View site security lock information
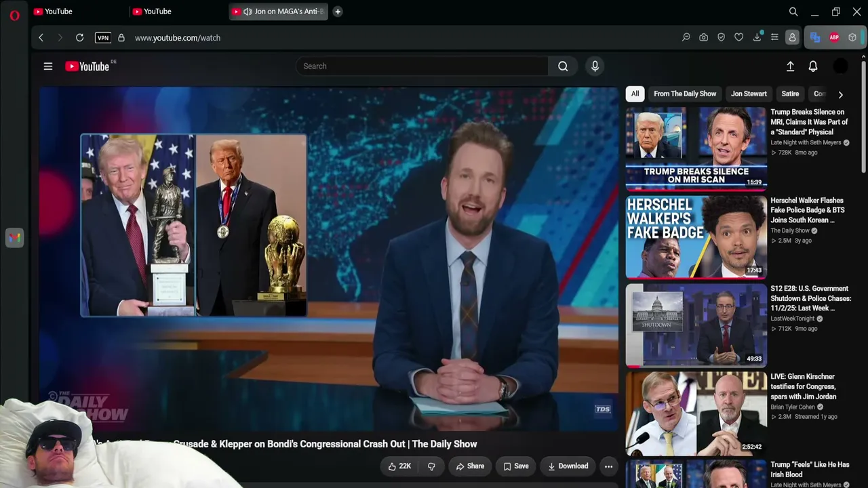Viewport: 868px width, 488px height. click(x=121, y=38)
